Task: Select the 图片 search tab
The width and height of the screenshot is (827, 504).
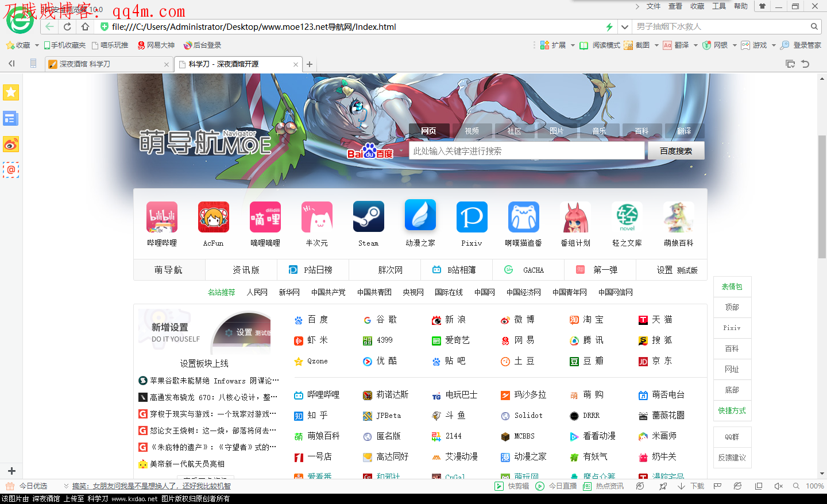Action: point(557,131)
